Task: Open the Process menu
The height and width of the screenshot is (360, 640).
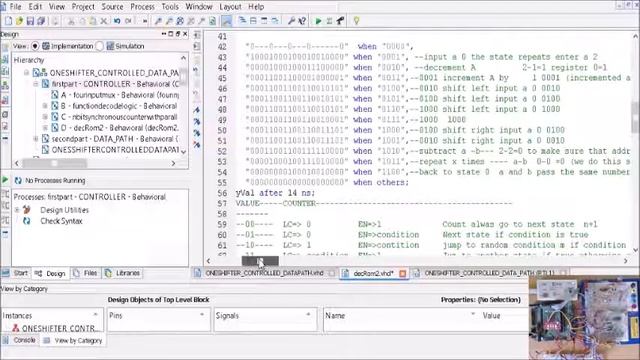Action: tap(142, 7)
